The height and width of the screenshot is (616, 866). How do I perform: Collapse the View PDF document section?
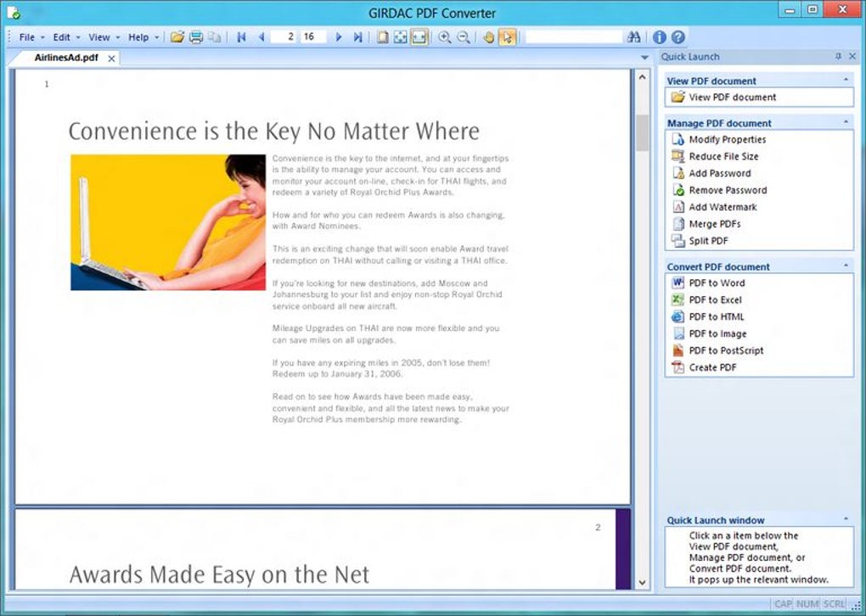pyautogui.click(x=846, y=80)
